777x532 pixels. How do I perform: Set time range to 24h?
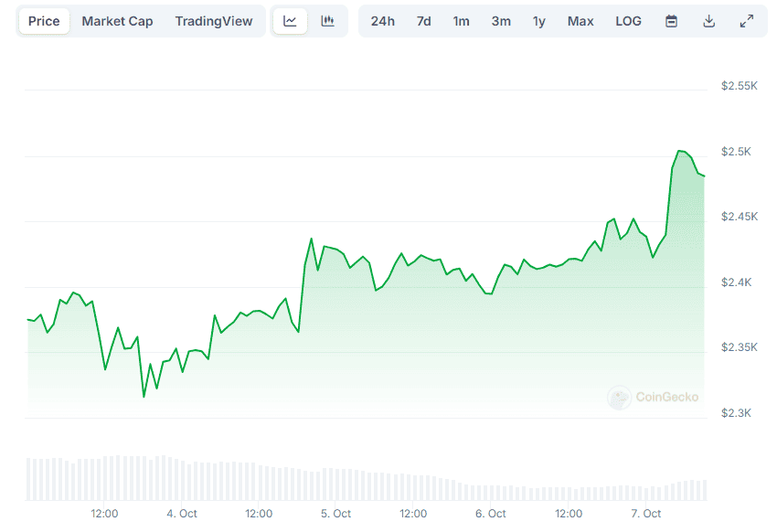click(x=382, y=21)
